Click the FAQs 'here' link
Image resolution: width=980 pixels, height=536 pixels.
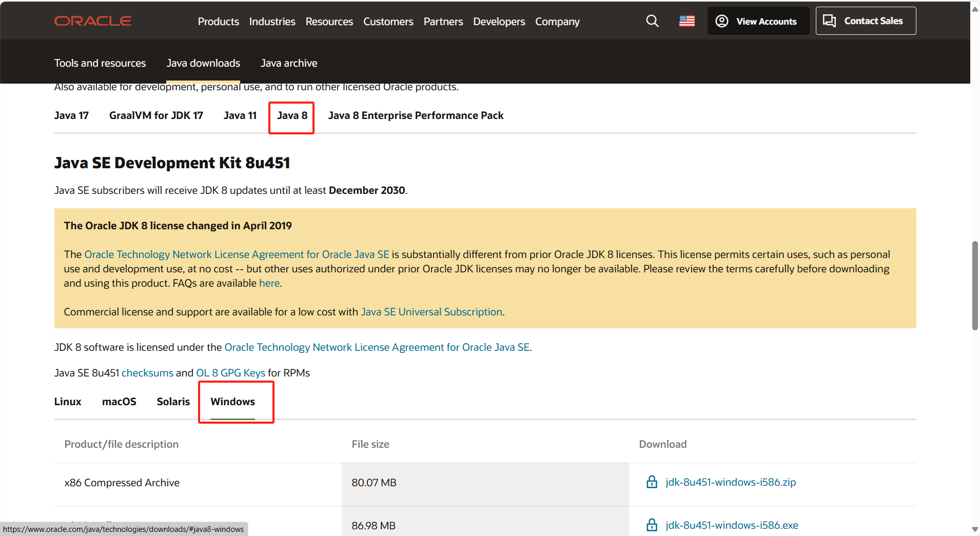269,283
